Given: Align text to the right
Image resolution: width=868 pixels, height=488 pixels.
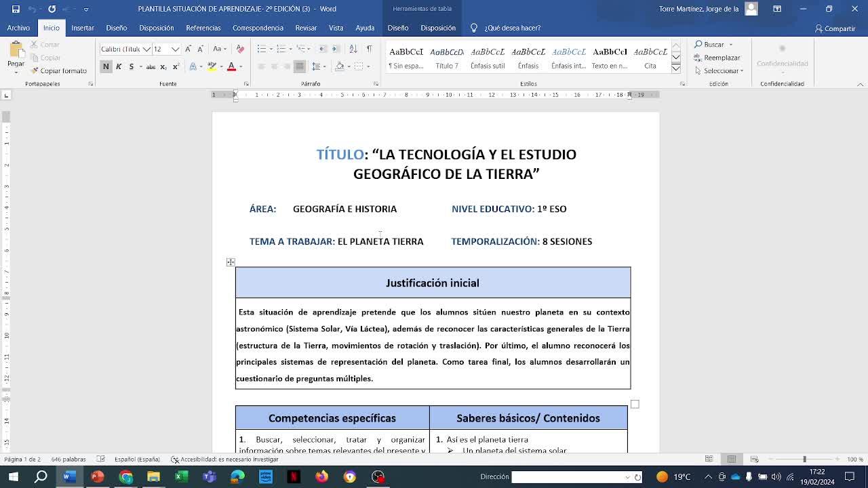Looking at the screenshot, I should (286, 66).
